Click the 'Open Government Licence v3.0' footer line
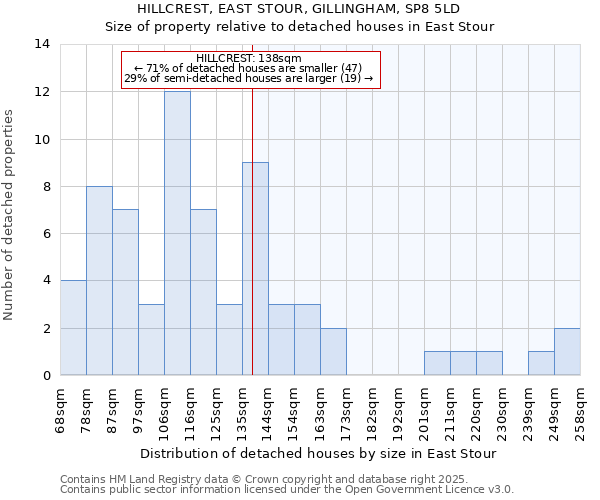The image size is (600, 500). 287,490
